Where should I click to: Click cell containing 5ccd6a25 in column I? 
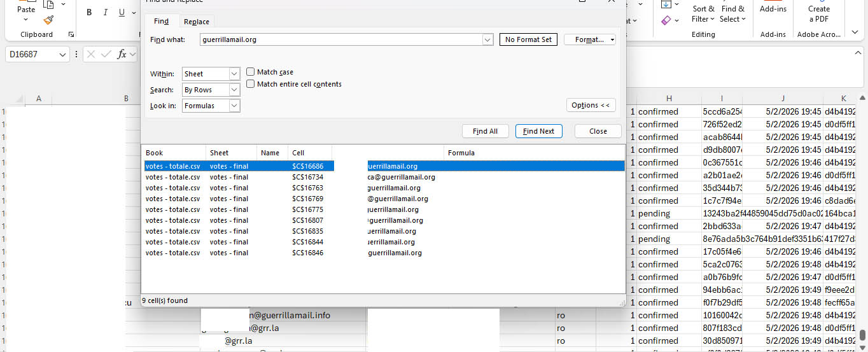coord(722,111)
